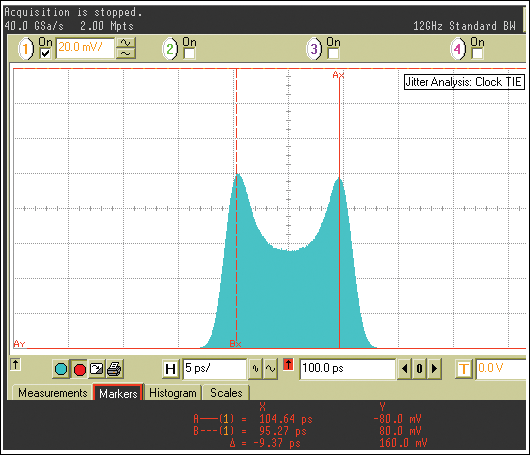Select the Scales tab
The width and height of the screenshot is (530, 455).
point(226,393)
